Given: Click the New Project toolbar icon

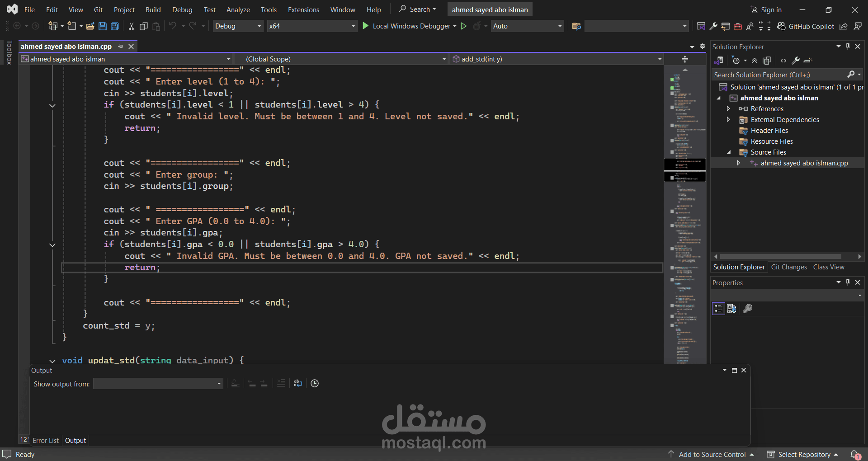Looking at the screenshot, I should tap(53, 26).
